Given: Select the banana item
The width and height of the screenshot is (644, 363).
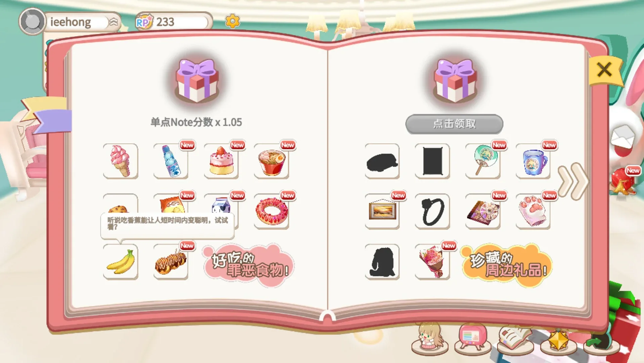Looking at the screenshot, I should [x=120, y=261].
